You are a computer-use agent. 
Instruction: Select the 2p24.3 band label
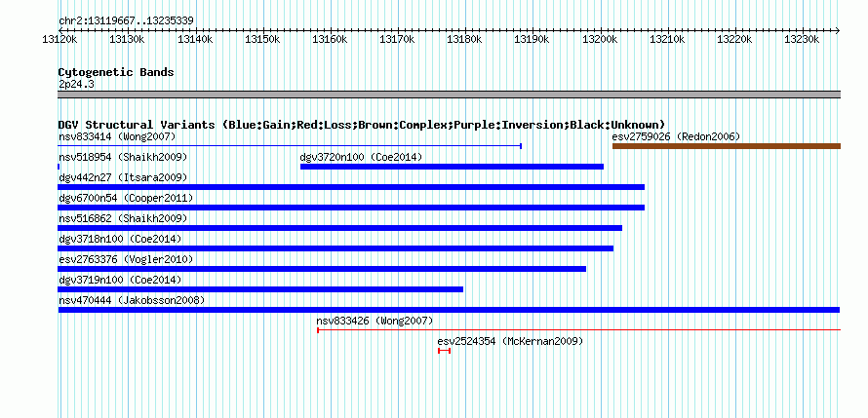76,84
